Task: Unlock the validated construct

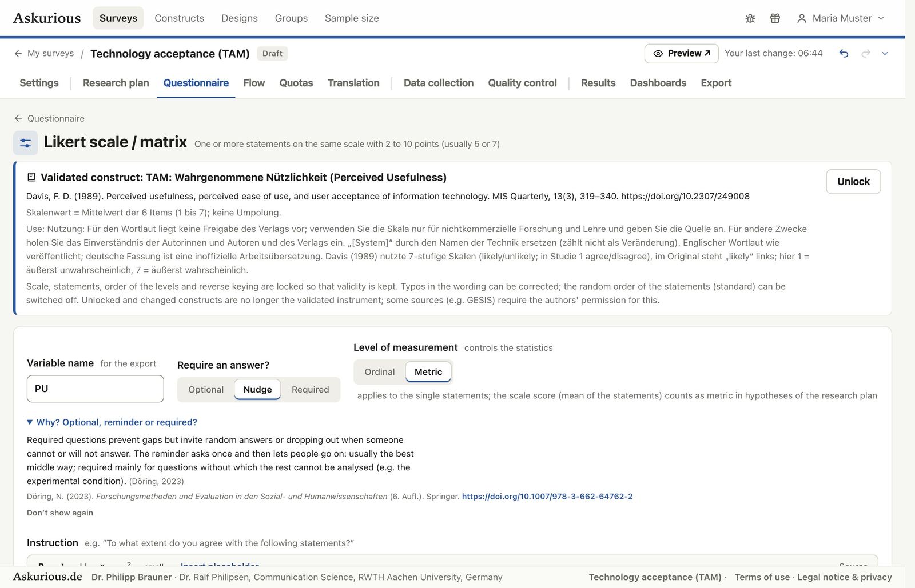Action: point(853,182)
